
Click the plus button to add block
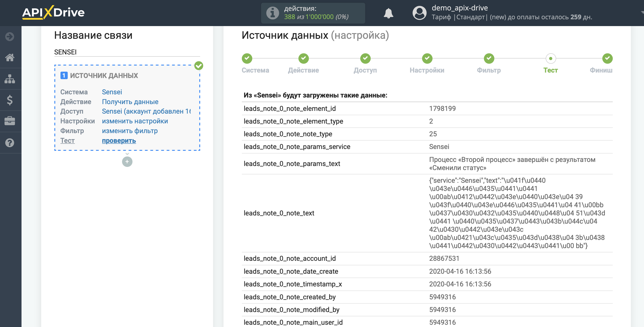click(x=127, y=162)
